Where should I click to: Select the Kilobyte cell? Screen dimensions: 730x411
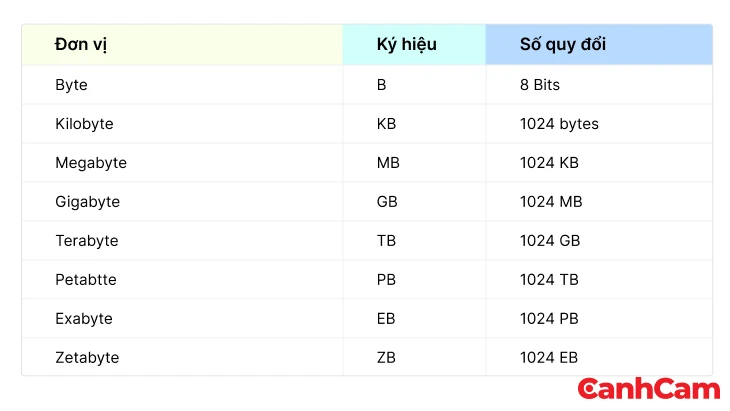tap(84, 124)
